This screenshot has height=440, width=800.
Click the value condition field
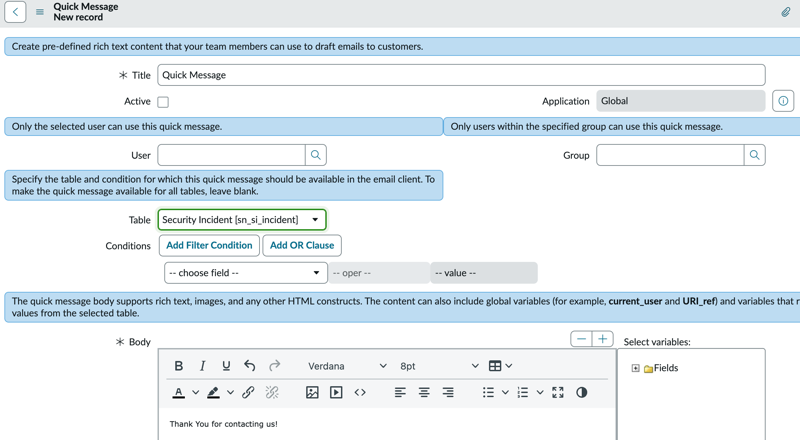pyautogui.click(x=484, y=273)
